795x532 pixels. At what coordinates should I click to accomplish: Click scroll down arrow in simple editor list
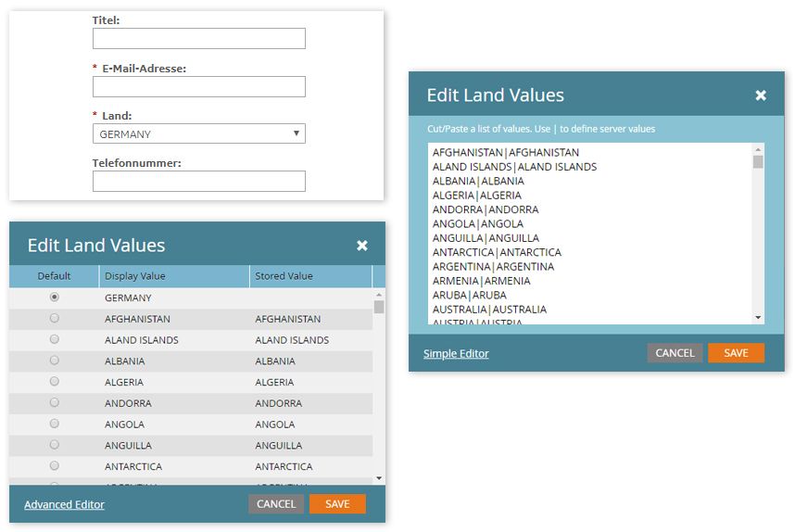(x=379, y=478)
